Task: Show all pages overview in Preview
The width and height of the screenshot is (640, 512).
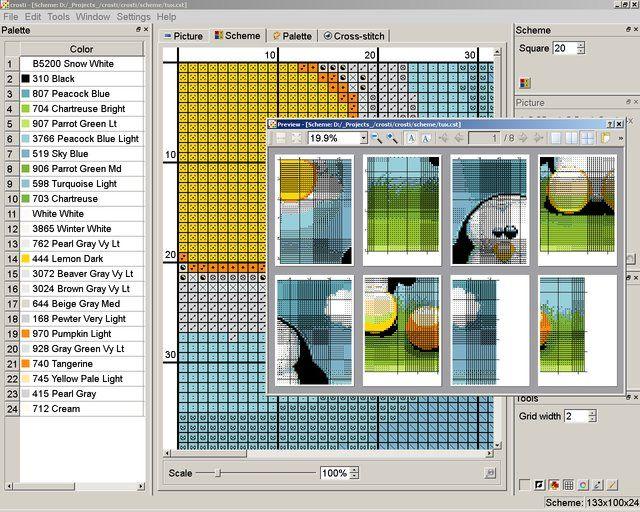Action: (587, 138)
